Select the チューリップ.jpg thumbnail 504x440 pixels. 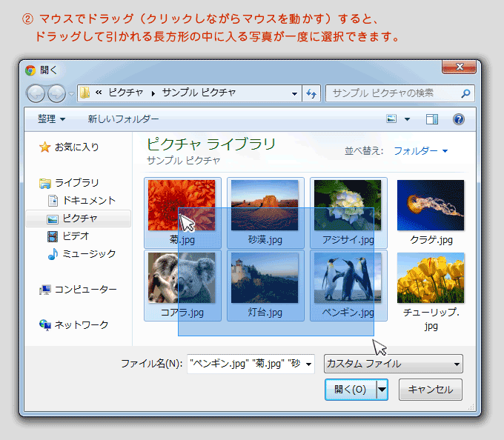(431, 278)
